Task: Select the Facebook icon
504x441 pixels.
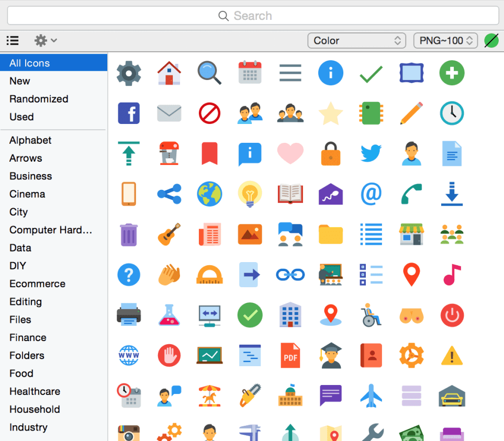Action: coord(129,114)
